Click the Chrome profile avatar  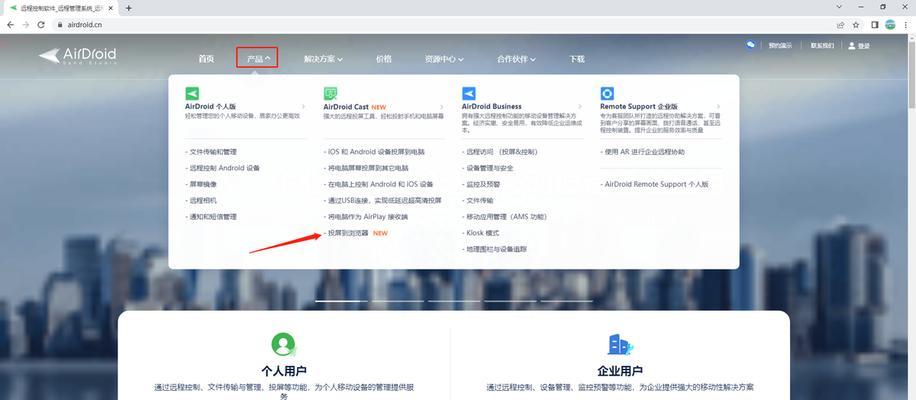(890, 25)
